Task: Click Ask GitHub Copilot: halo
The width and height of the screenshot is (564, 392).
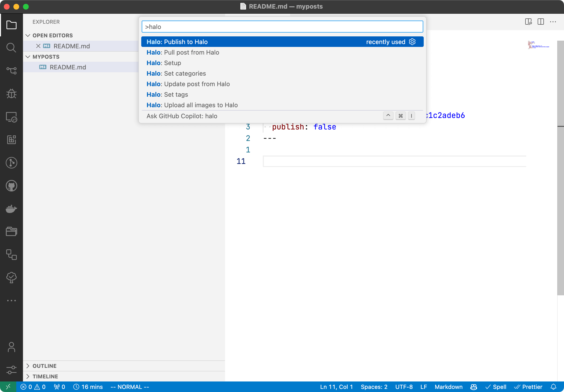Action: point(182,116)
